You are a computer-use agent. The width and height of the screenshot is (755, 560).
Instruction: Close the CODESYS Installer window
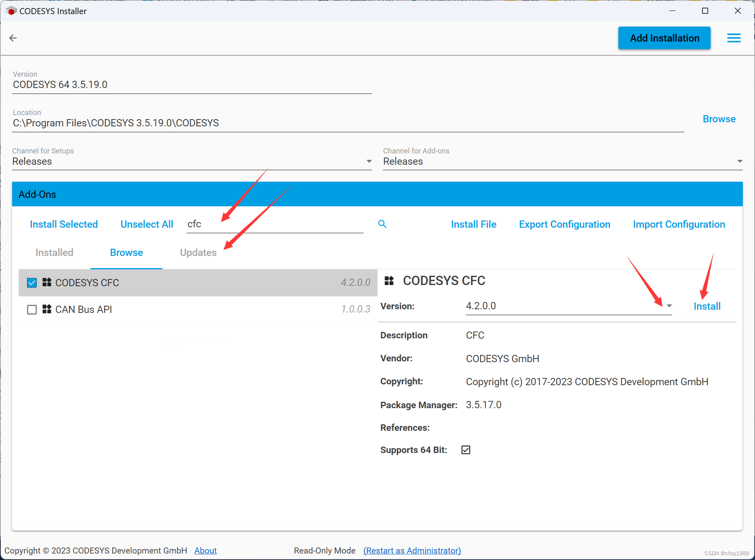(x=738, y=11)
